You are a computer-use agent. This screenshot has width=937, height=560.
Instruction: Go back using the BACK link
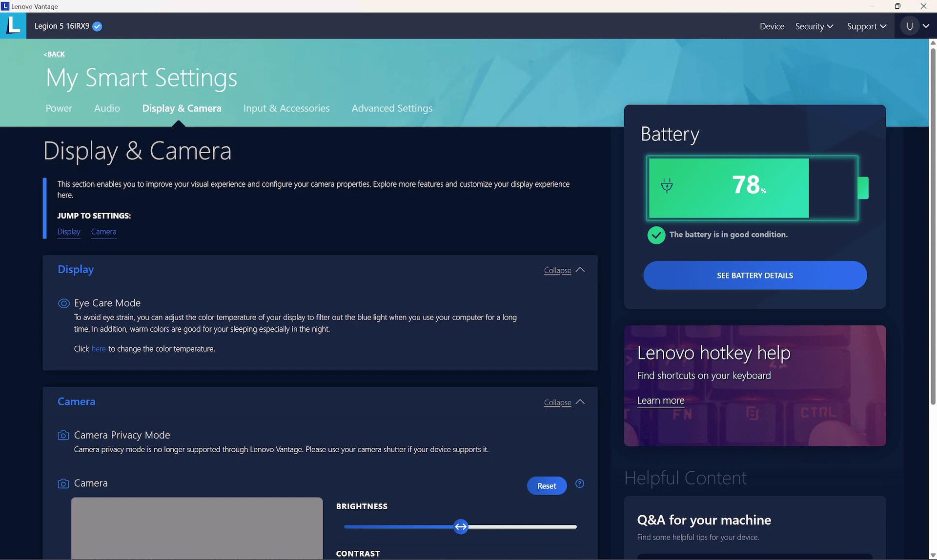click(x=54, y=54)
